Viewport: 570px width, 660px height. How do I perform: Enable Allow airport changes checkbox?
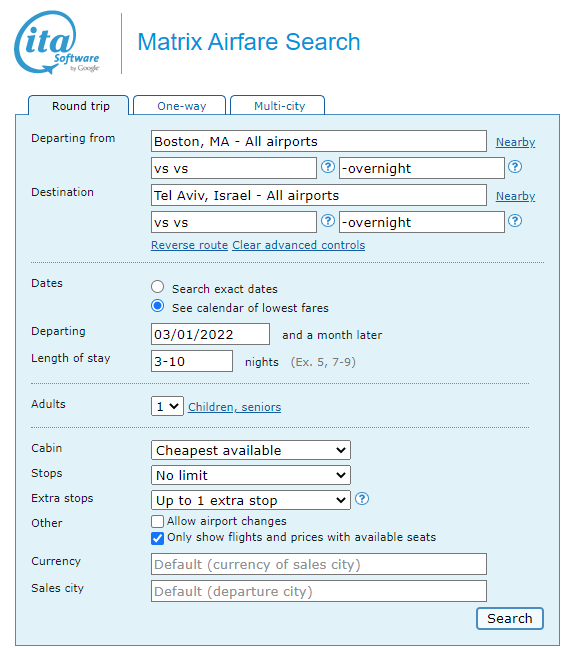pyautogui.click(x=157, y=522)
